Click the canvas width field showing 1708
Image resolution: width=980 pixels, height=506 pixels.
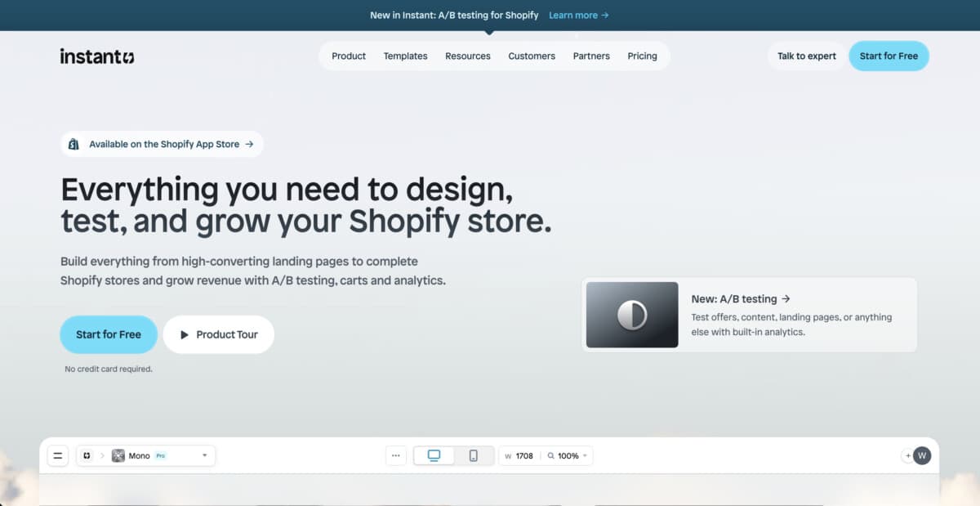click(523, 455)
